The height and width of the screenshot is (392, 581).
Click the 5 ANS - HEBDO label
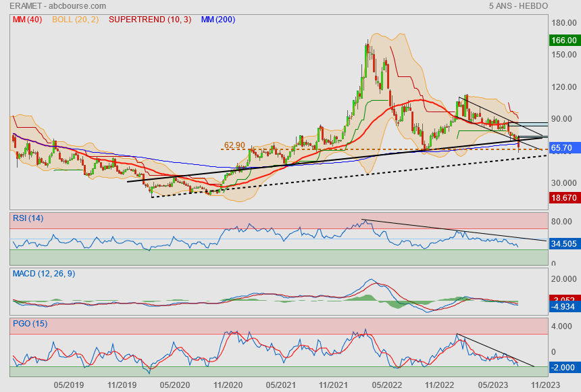[518, 6]
